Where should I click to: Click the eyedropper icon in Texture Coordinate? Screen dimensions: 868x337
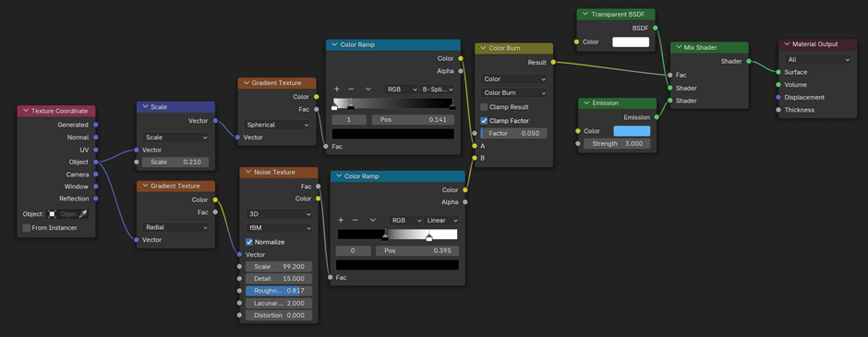[x=84, y=213]
